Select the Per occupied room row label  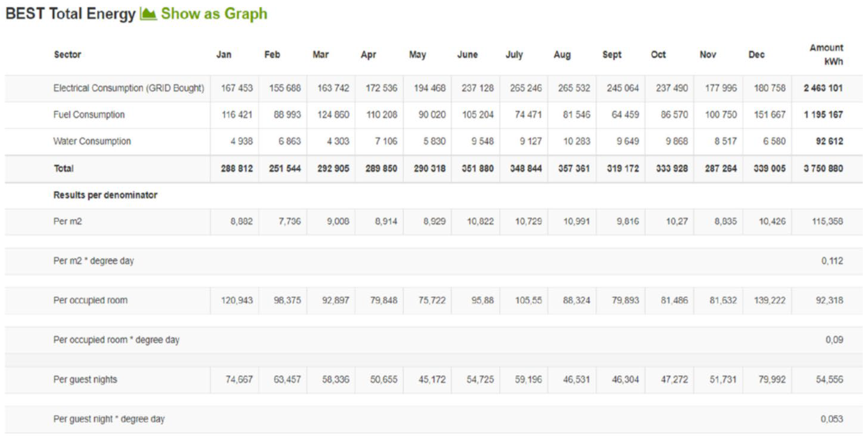point(90,300)
